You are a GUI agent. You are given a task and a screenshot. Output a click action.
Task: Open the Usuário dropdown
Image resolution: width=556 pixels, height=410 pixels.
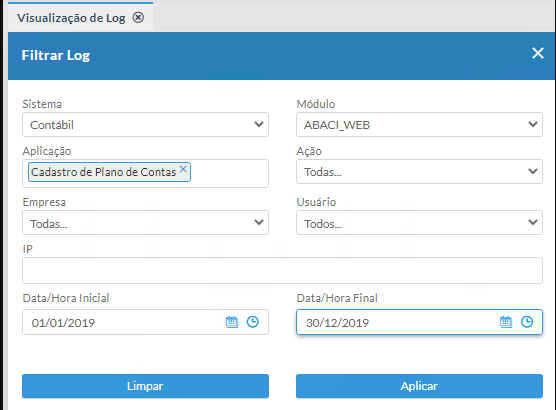pyautogui.click(x=419, y=223)
